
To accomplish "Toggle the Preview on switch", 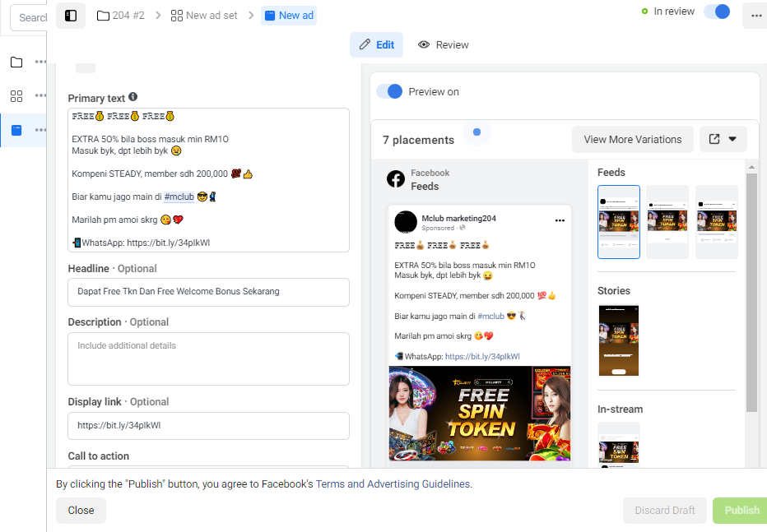I will click(389, 91).
